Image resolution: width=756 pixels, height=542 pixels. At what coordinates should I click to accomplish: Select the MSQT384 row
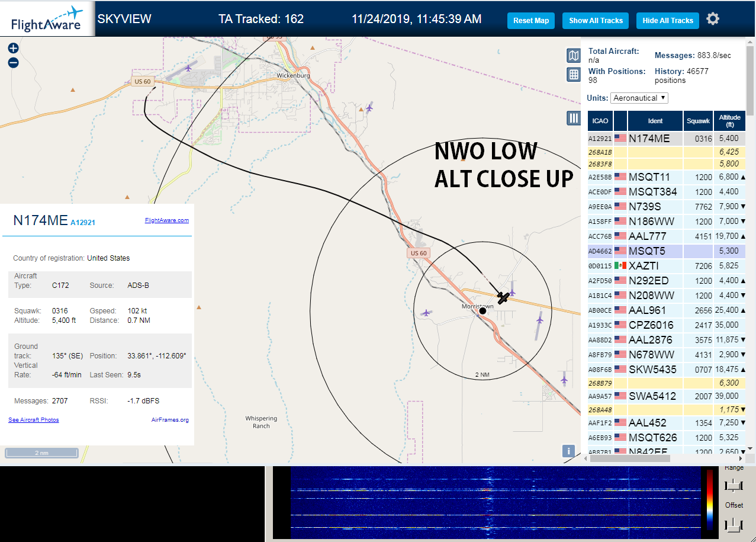click(667, 192)
